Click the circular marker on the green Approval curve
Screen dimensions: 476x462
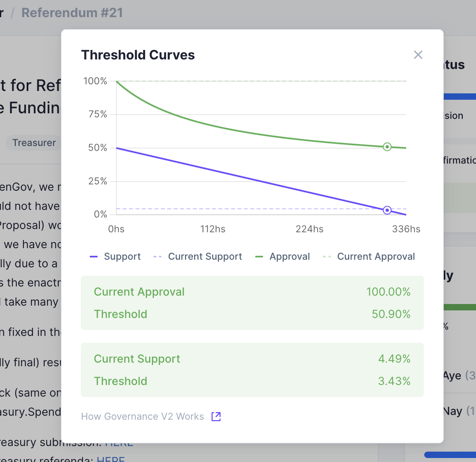(387, 147)
